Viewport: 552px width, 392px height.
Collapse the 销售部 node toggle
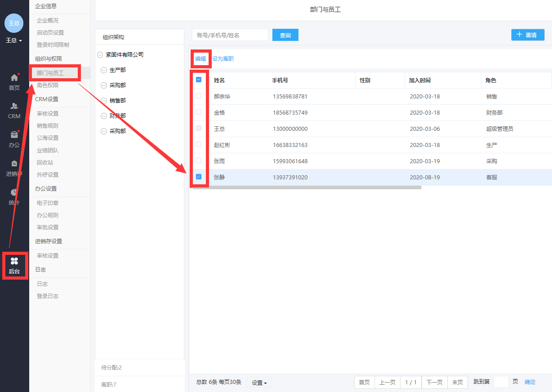(104, 101)
